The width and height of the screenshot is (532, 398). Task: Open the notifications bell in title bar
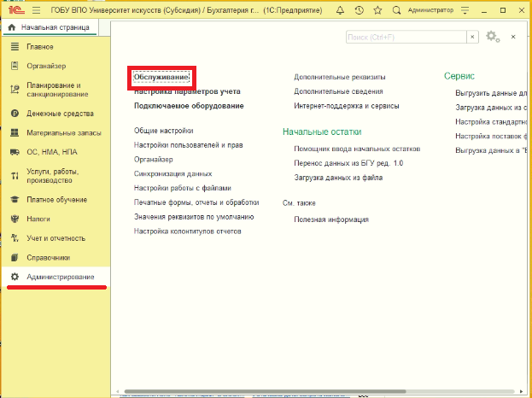coord(339,9)
